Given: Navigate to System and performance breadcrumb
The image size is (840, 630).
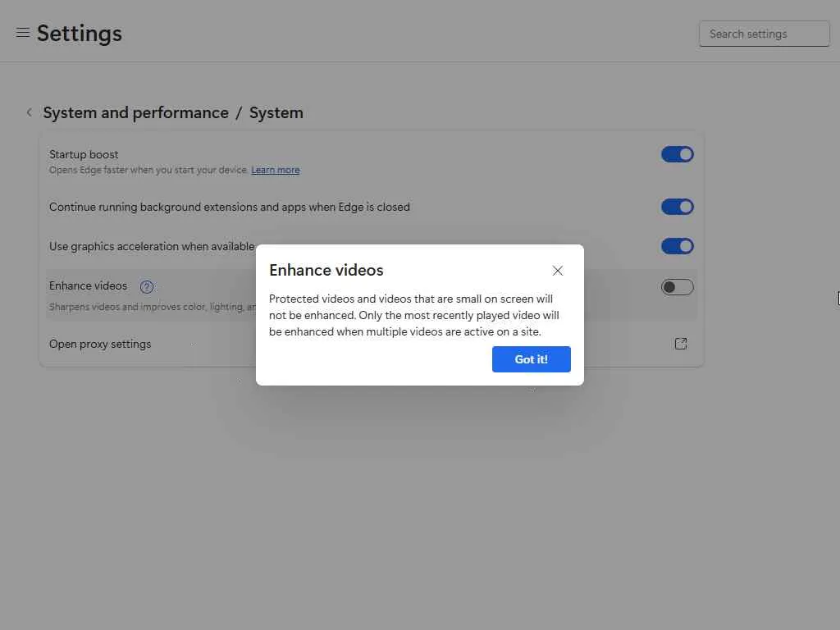Looking at the screenshot, I should point(135,113).
